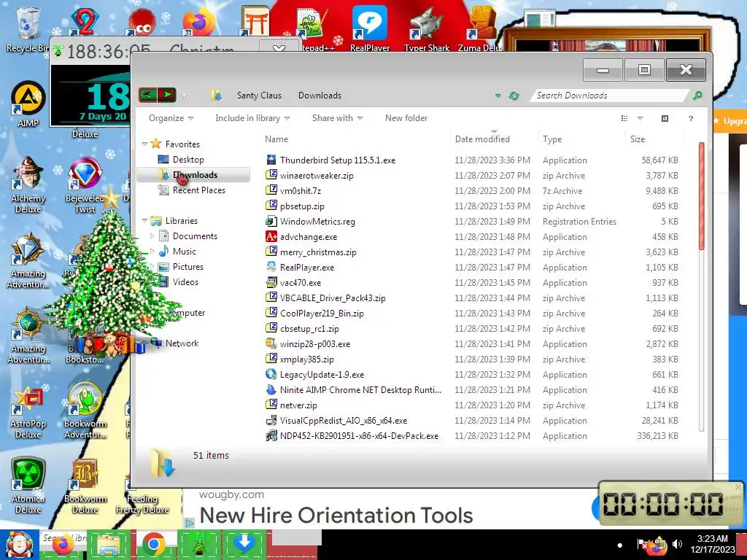
Task: Open the Share with dropdown
Action: 337,118
